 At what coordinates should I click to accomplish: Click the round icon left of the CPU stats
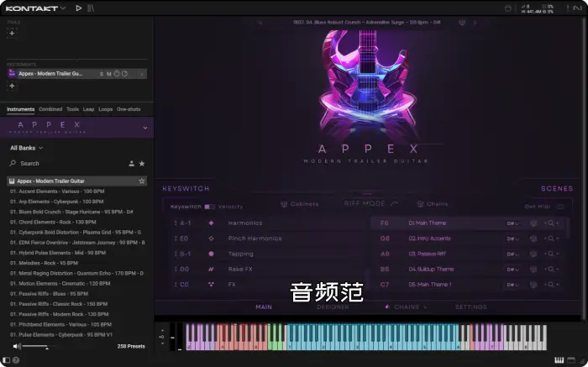(508, 8)
